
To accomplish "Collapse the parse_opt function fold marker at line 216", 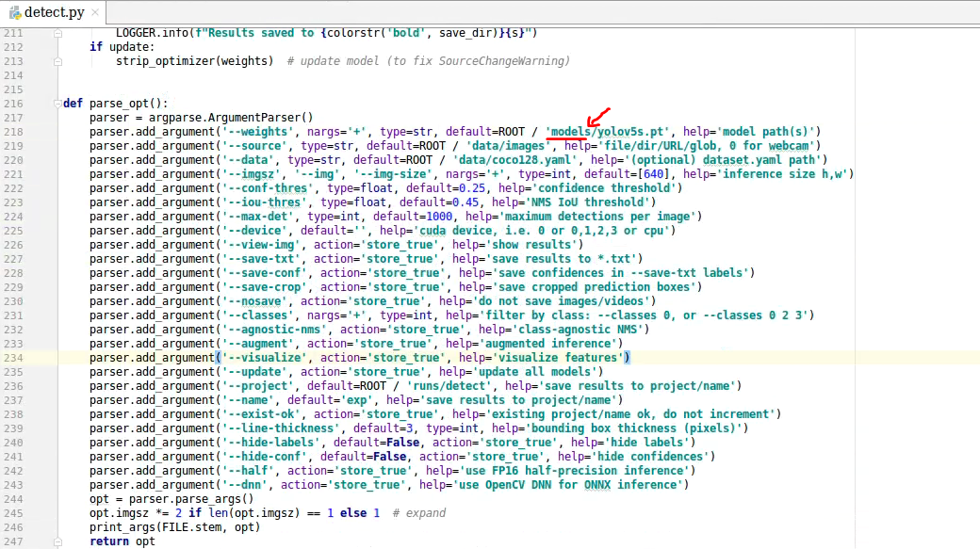I will (57, 104).
